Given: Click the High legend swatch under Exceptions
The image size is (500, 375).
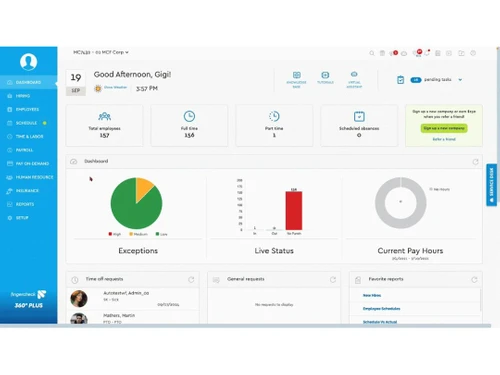Looking at the screenshot, I should 110,234.
